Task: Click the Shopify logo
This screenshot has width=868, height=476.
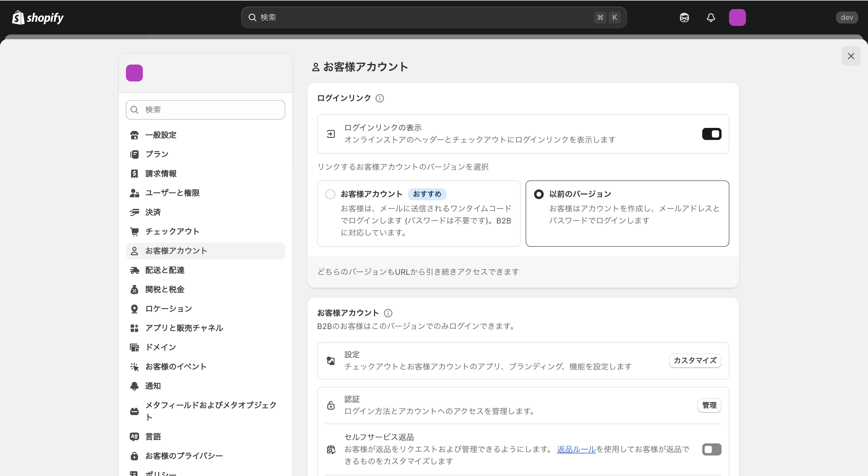Action: click(38, 17)
